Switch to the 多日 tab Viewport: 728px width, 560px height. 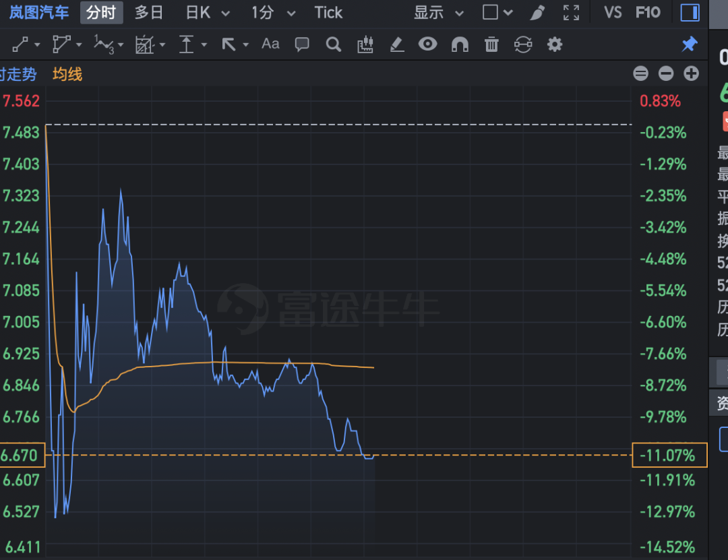[x=149, y=13]
